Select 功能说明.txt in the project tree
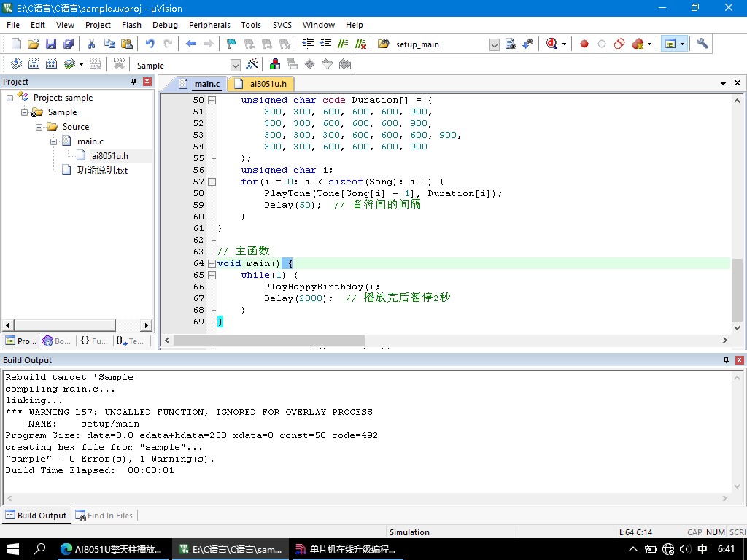747x560 pixels. (102, 171)
